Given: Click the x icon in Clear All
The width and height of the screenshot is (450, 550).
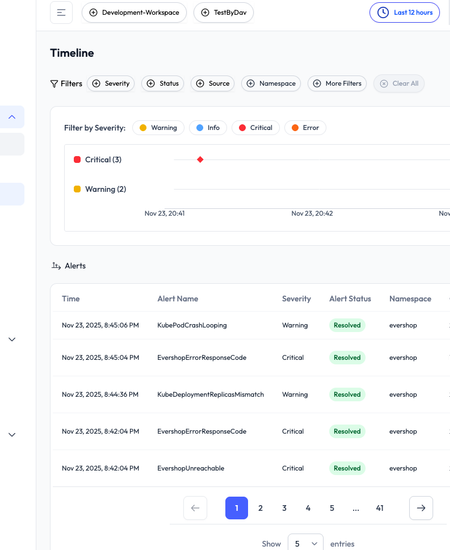Looking at the screenshot, I should 384,83.
